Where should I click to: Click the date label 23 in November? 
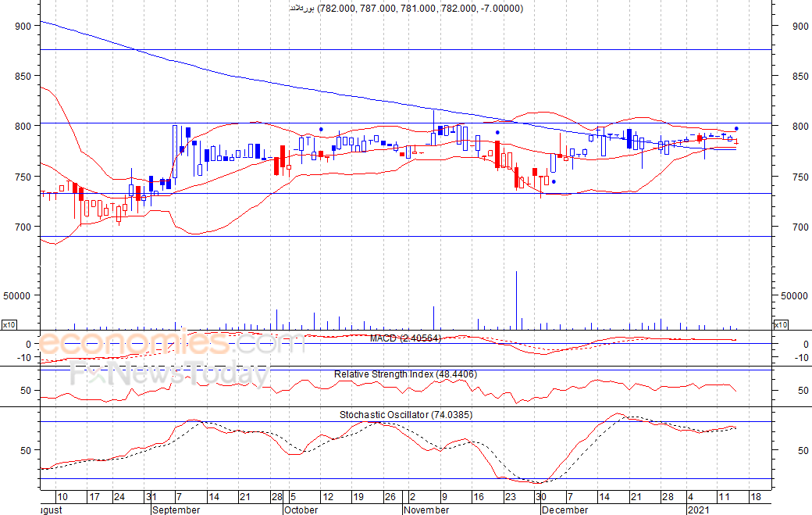(510, 497)
